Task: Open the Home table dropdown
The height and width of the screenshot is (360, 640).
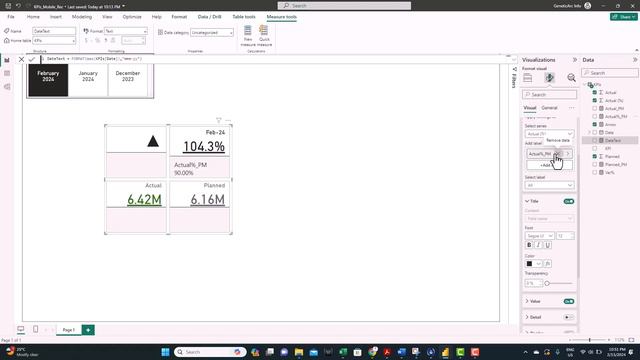Action: pyautogui.click(x=54, y=40)
